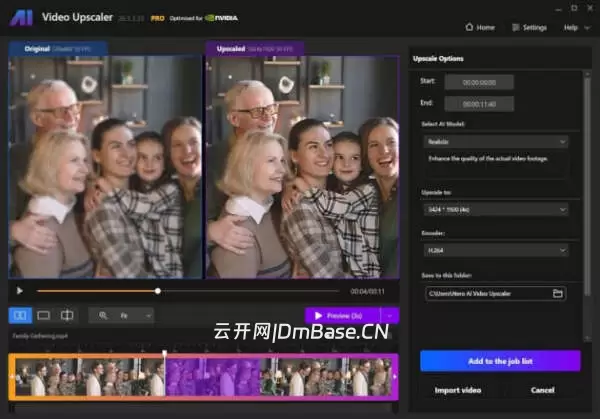Screen dimensions: 600x419
Task: Click the timeline right trim handle
Action: click(x=395, y=377)
